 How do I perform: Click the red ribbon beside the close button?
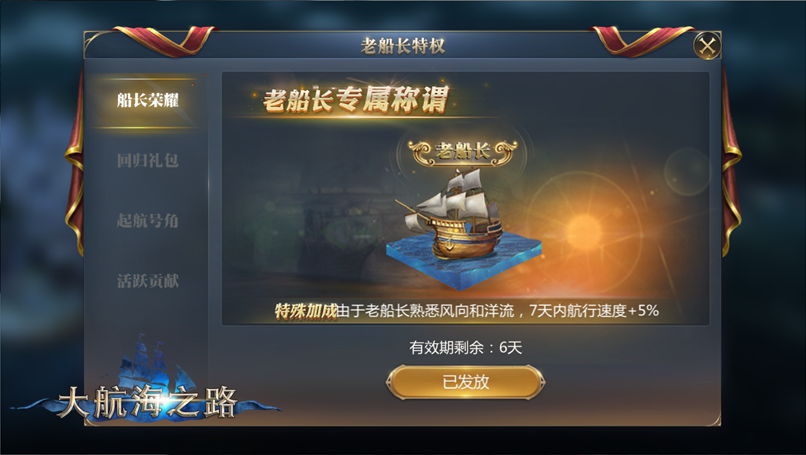(643, 40)
